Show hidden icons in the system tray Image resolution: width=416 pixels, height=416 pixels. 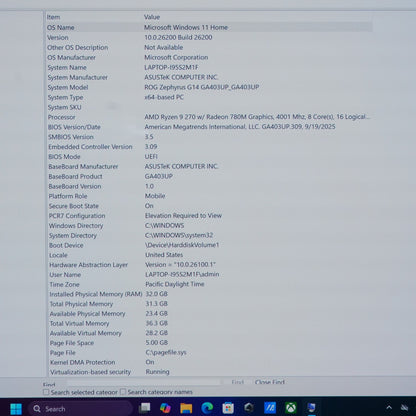click(389, 408)
